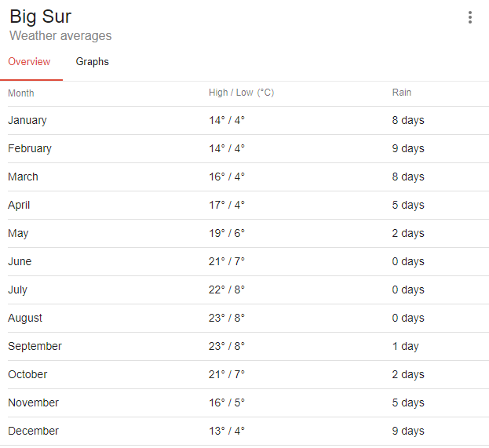Click the March row label
This screenshot has width=489, height=448.
click(x=23, y=177)
